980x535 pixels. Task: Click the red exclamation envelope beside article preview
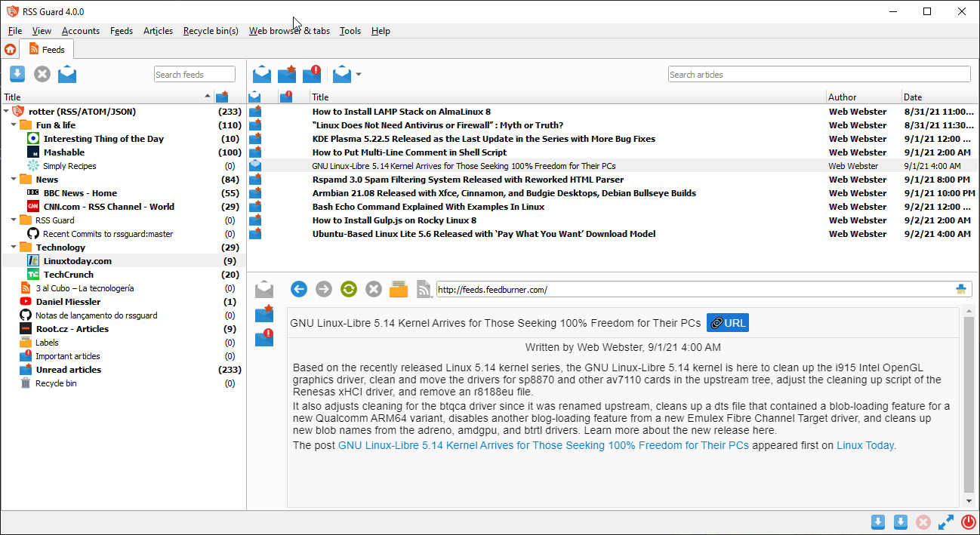(x=264, y=337)
